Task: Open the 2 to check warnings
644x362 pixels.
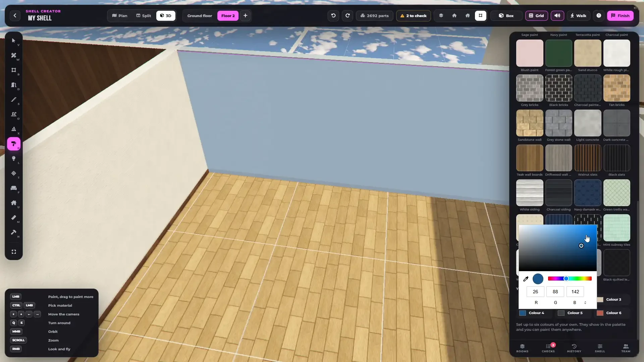Action: tap(413, 15)
